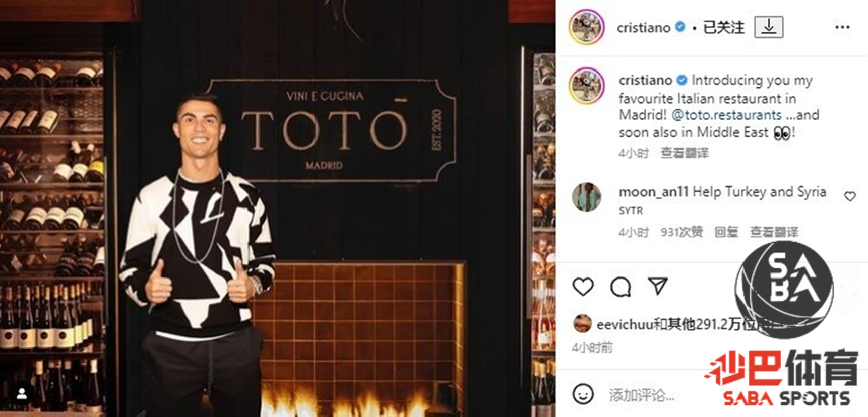Open cristiano profile picture in header
This screenshot has height=417, width=868.
click(587, 27)
